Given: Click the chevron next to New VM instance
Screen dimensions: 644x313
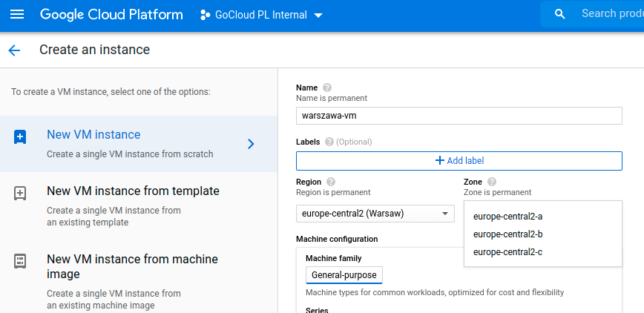Looking at the screenshot, I should click(x=251, y=144).
